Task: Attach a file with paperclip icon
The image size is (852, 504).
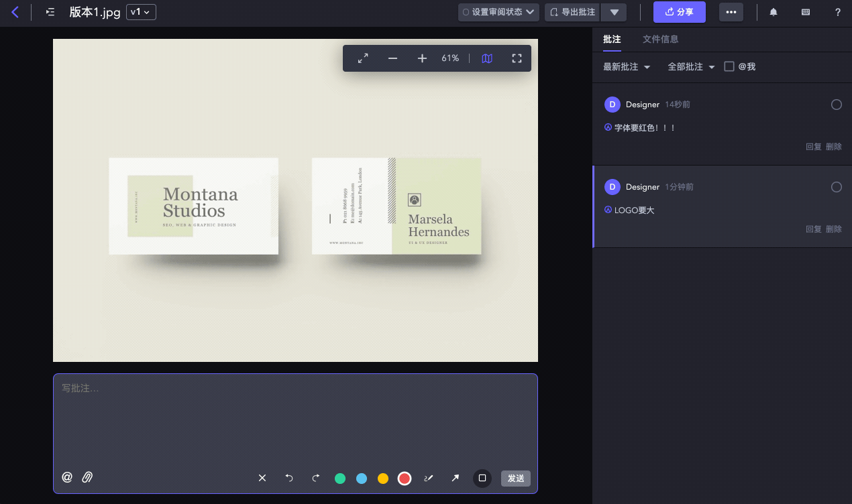Action: [x=87, y=477]
